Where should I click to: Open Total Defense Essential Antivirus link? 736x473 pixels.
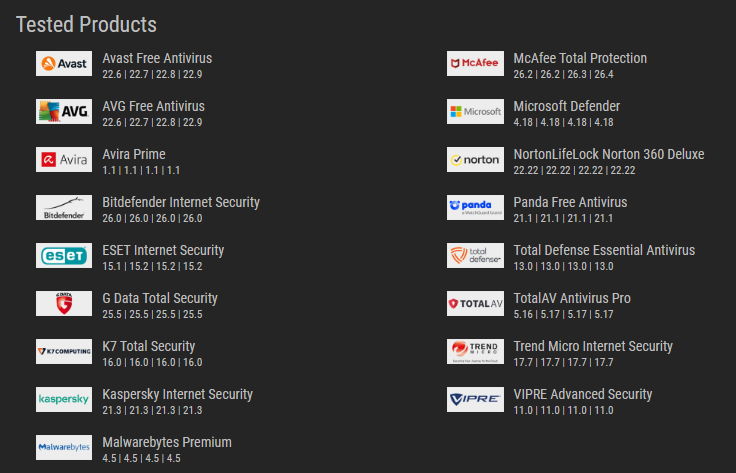pos(604,250)
